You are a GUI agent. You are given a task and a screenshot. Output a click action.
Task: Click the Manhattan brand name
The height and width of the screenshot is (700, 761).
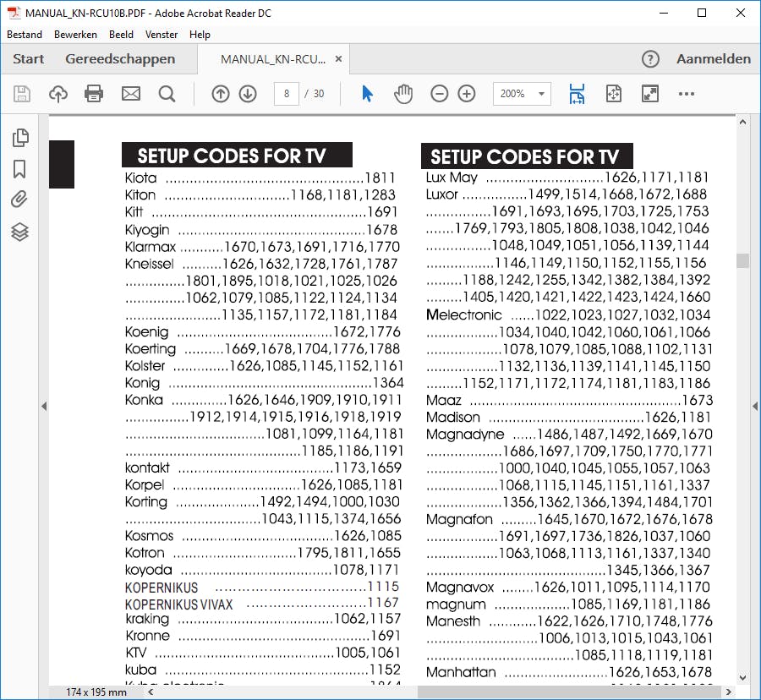coord(461,672)
